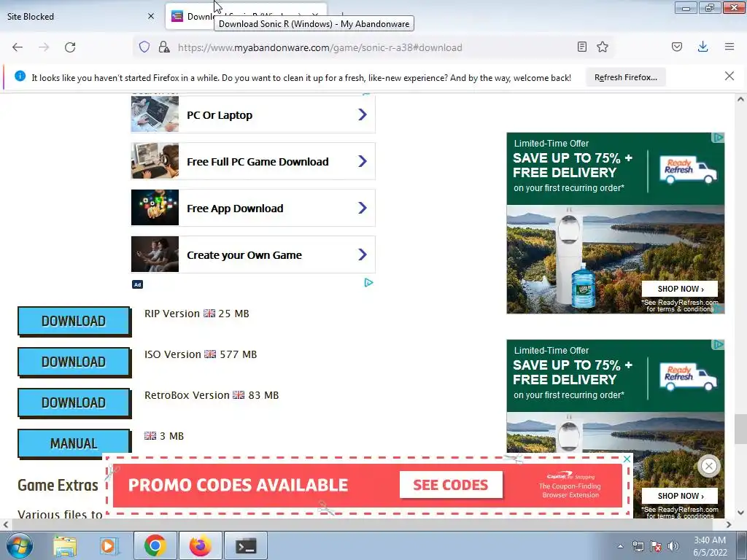Click the PC Or Laptop chevron arrow
747x560 pixels.
pyautogui.click(x=363, y=114)
